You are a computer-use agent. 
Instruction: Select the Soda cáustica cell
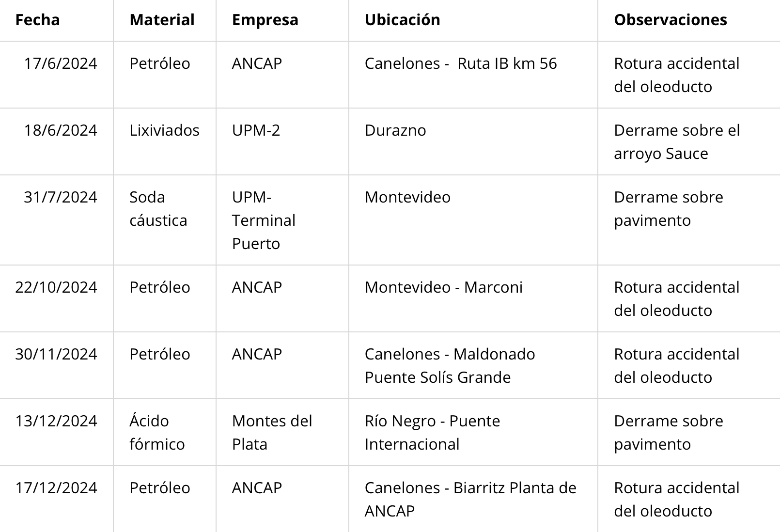tap(165, 220)
